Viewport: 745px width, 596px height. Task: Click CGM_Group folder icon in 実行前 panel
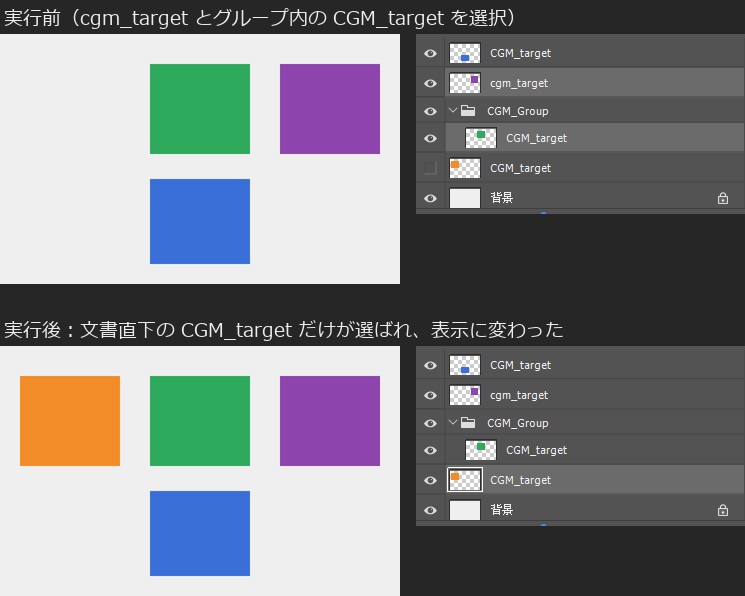468,111
